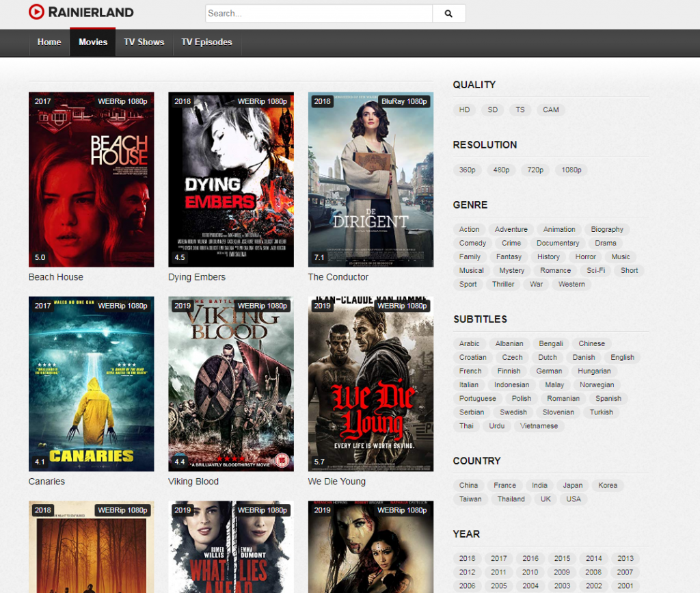Open the Viking Blood poster
The image size is (700, 593).
(231, 384)
